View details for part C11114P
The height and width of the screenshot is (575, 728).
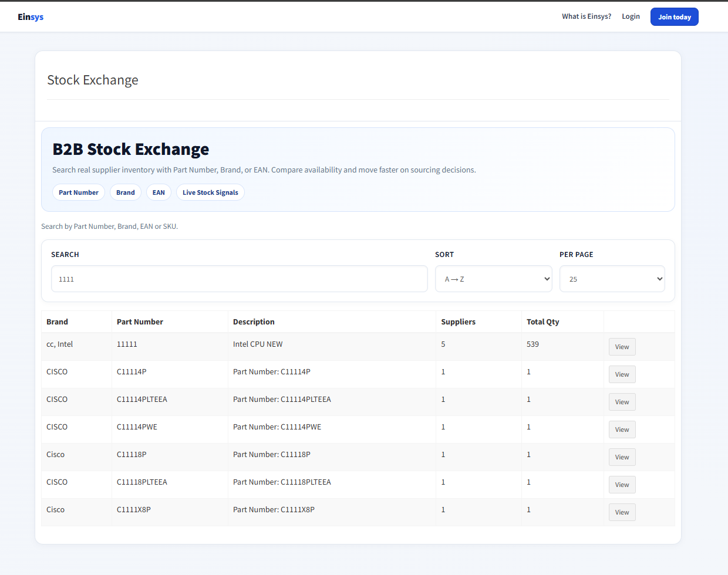tap(622, 374)
